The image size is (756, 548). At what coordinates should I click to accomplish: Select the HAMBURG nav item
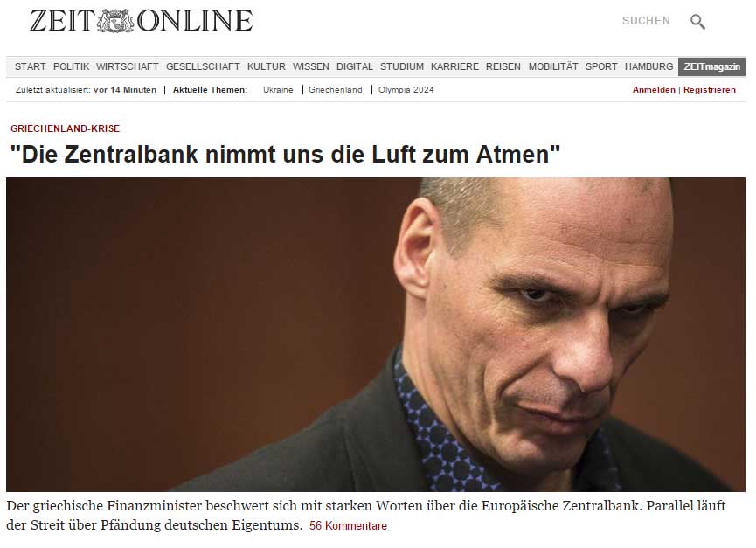click(x=649, y=66)
